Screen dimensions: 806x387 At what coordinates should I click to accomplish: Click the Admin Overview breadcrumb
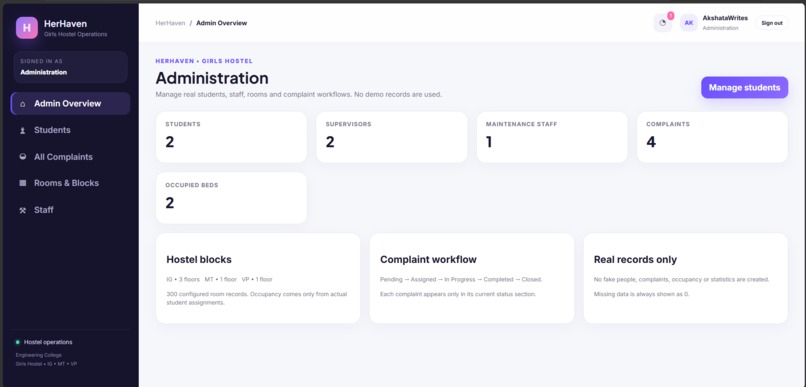222,23
